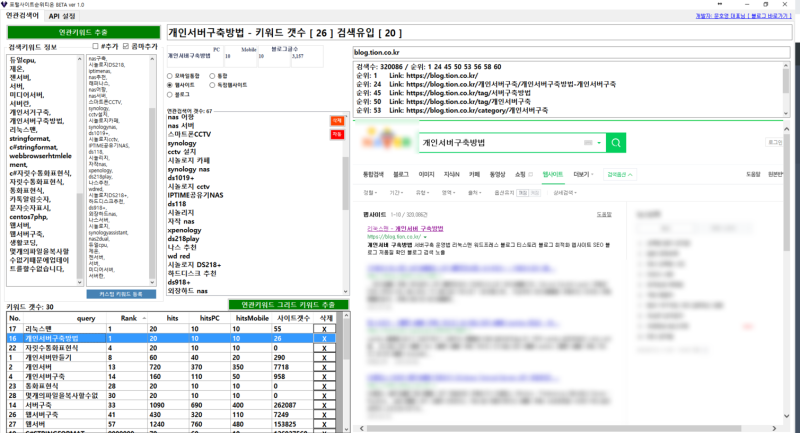
Task: Open the 통합검색 search tab
Action: tap(373, 174)
